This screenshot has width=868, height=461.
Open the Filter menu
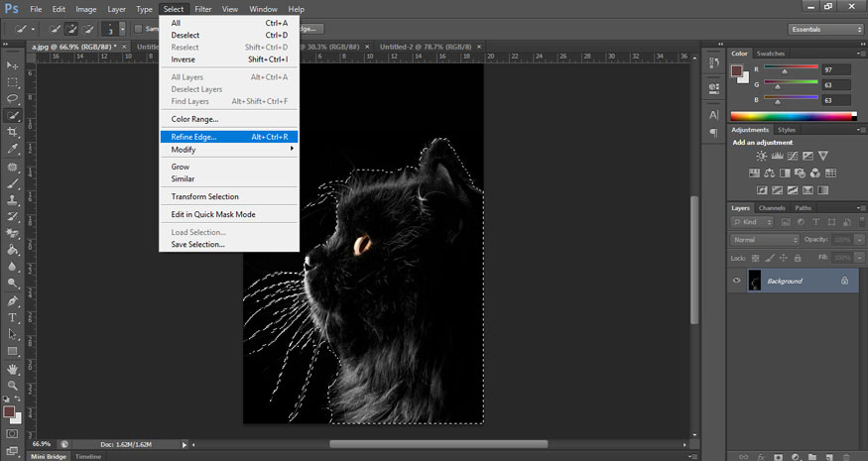click(x=203, y=9)
